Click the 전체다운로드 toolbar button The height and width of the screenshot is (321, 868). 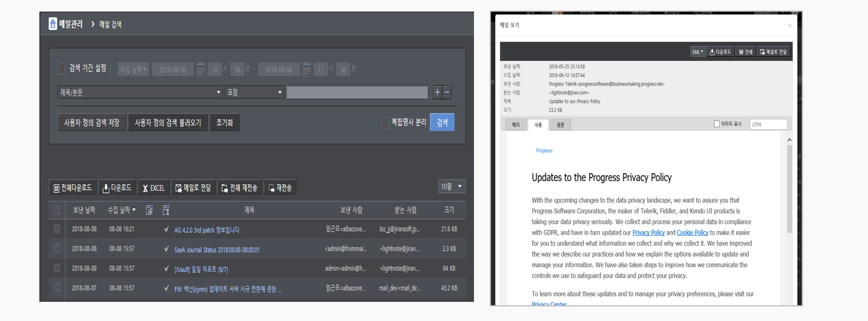coord(72,188)
